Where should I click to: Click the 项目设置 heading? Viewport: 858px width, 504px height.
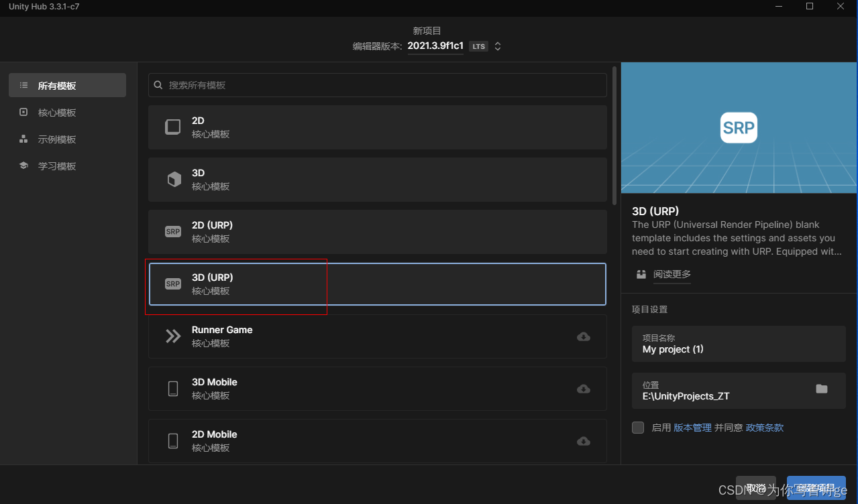(649, 310)
